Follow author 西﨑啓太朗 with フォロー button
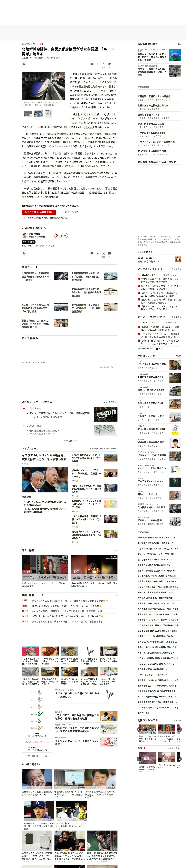 pyautogui.click(x=61, y=236)
